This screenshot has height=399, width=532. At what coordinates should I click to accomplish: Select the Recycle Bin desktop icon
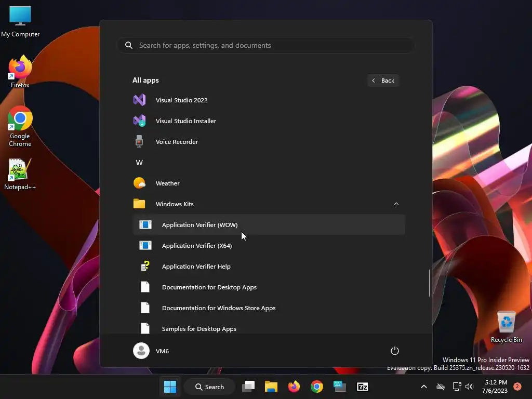tap(506, 327)
